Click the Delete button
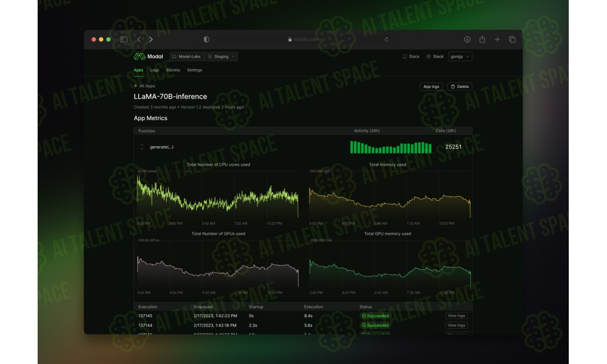Viewport: 607px width, 364px height. [x=460, y=87]
